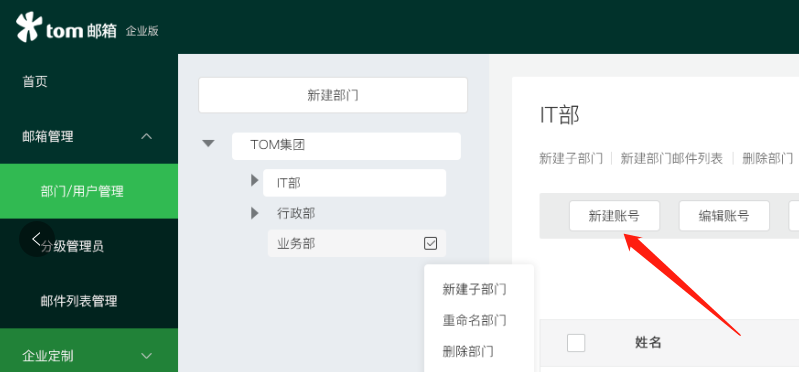Viewport: 799px width, 372px height.
Task: Click the 新建账号 button
Action: click(614, 216)
